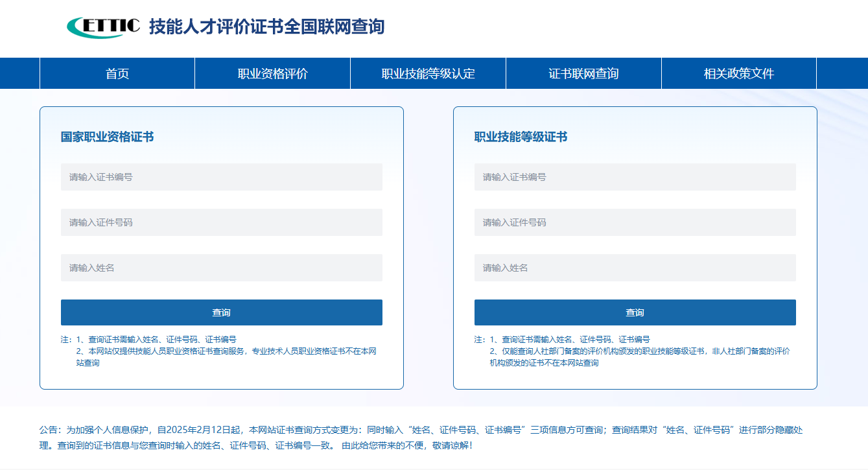The width and height of the screenshot is (868, 470).
Task: Click the CETTIC logo in the header
Action: click(x=103, y=27)
